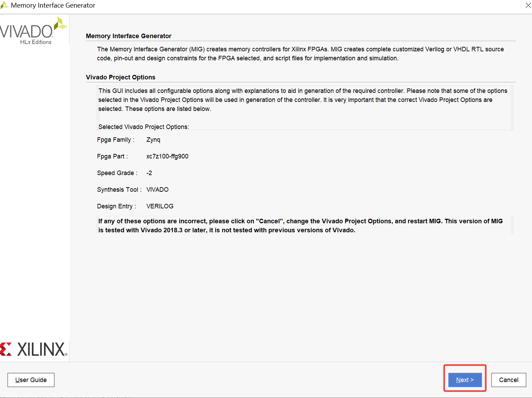Viewport: 532px width, 398px height.
Task: Click the Synthesis Tool label
Action: click(119, 190)
